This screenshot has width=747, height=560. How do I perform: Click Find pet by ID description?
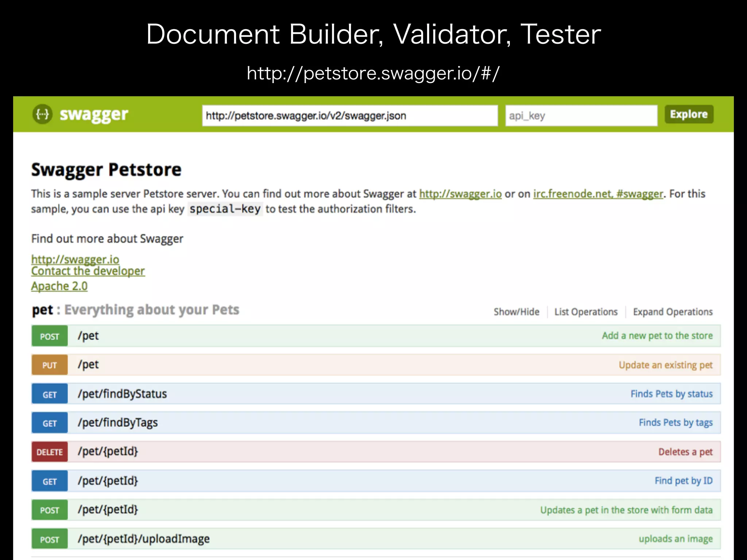(x=684, y=481)
